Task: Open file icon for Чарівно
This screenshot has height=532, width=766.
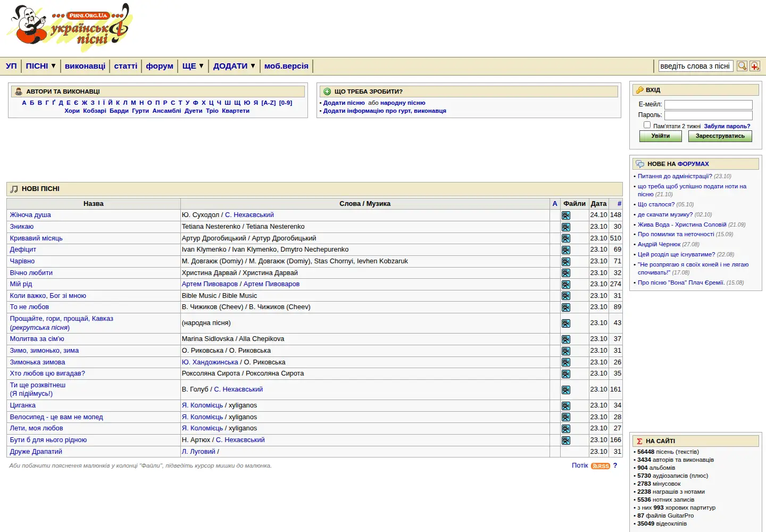Action: coord(566,262)
